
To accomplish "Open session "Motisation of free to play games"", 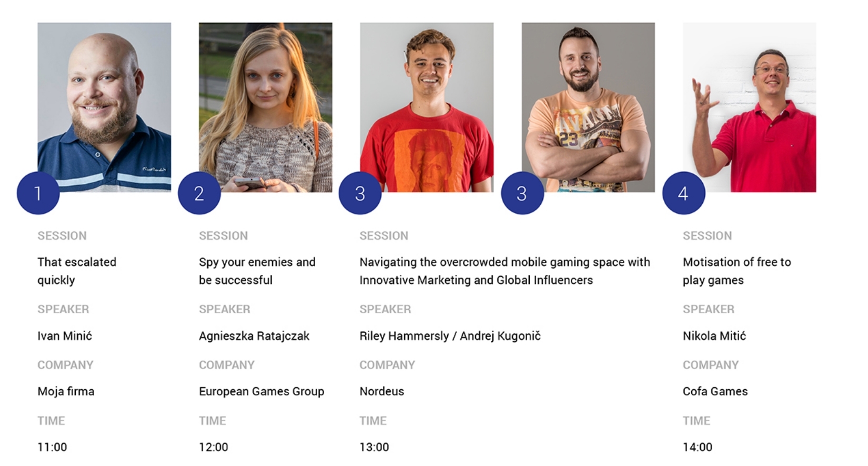I will click(737, 271).
